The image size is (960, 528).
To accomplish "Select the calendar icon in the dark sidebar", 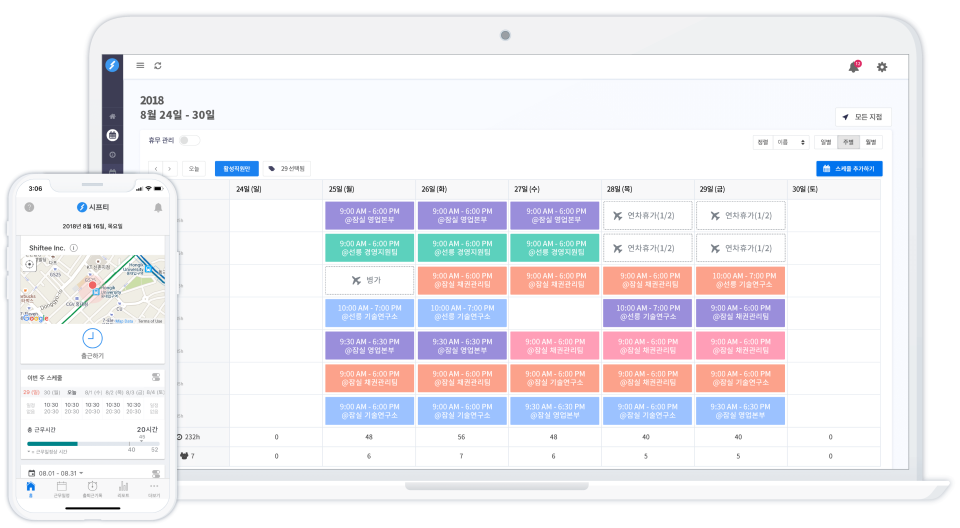I will click(x=113, y=135).
